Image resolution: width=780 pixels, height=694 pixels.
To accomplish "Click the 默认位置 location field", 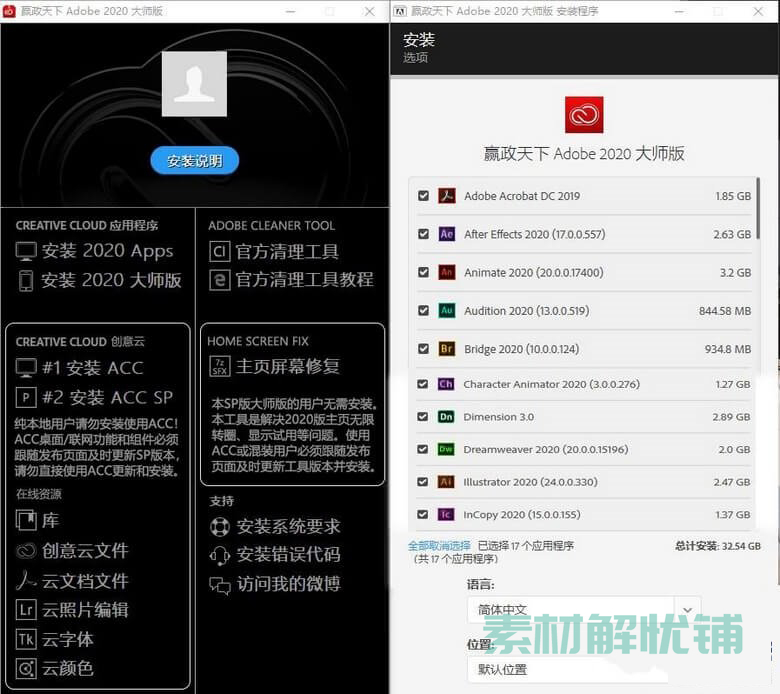I will [567, 670].
